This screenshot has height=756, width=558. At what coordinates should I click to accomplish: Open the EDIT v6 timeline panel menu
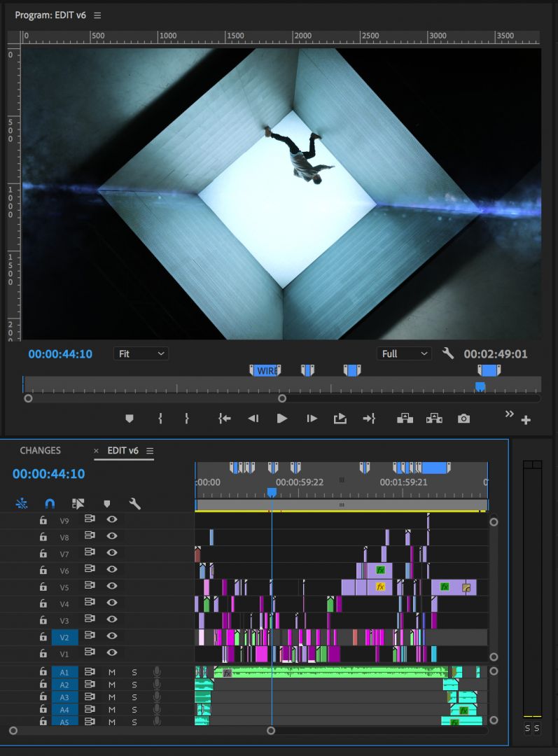[x=150, y=451]
